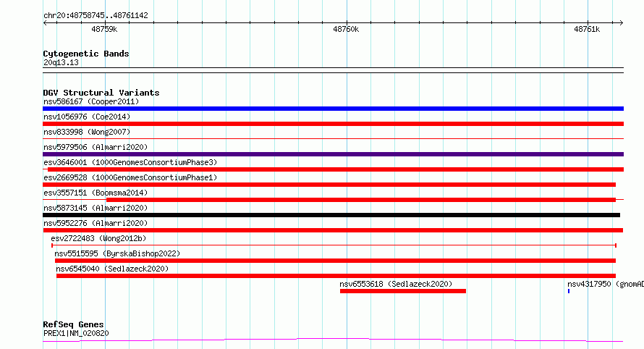Select the small blue nsv4317950 marker
This screenshot has height=349, width=644.
point(569,291)
